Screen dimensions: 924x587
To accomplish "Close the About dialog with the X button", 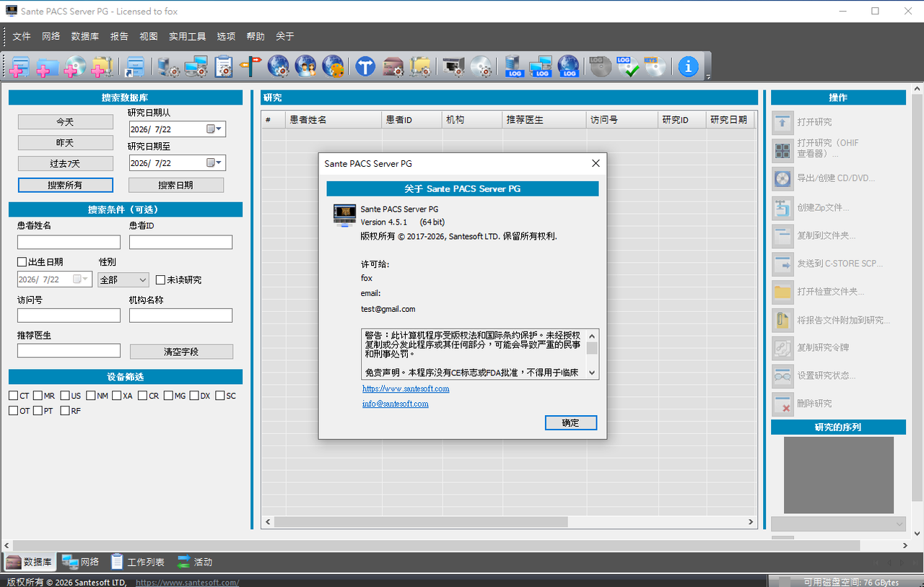I will click(596, 164).
